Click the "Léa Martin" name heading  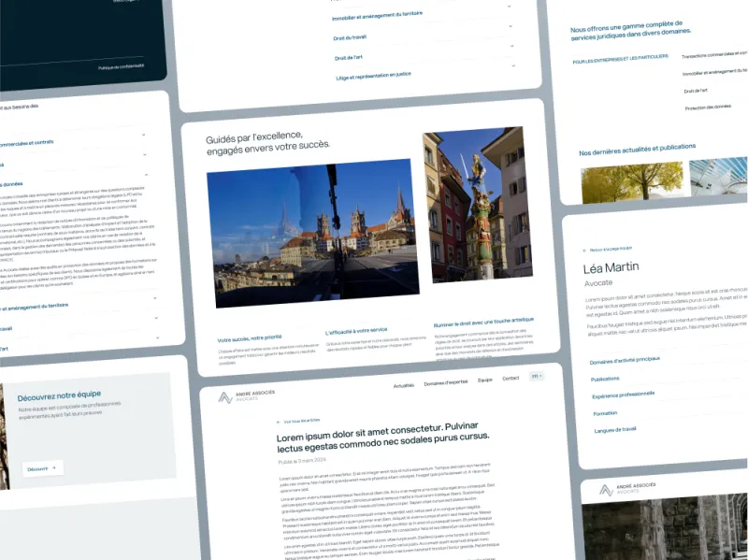pos(611,267)
